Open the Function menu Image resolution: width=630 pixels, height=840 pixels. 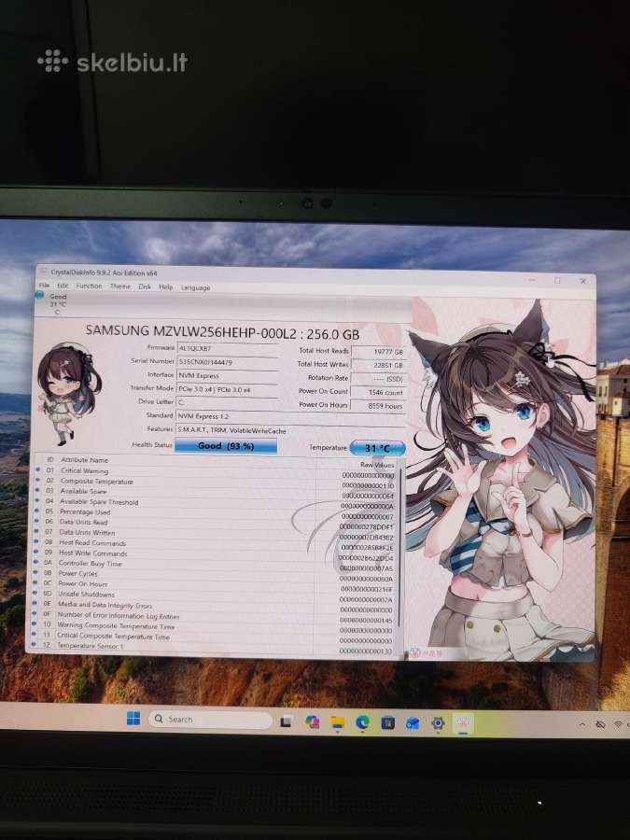(89, 287)
